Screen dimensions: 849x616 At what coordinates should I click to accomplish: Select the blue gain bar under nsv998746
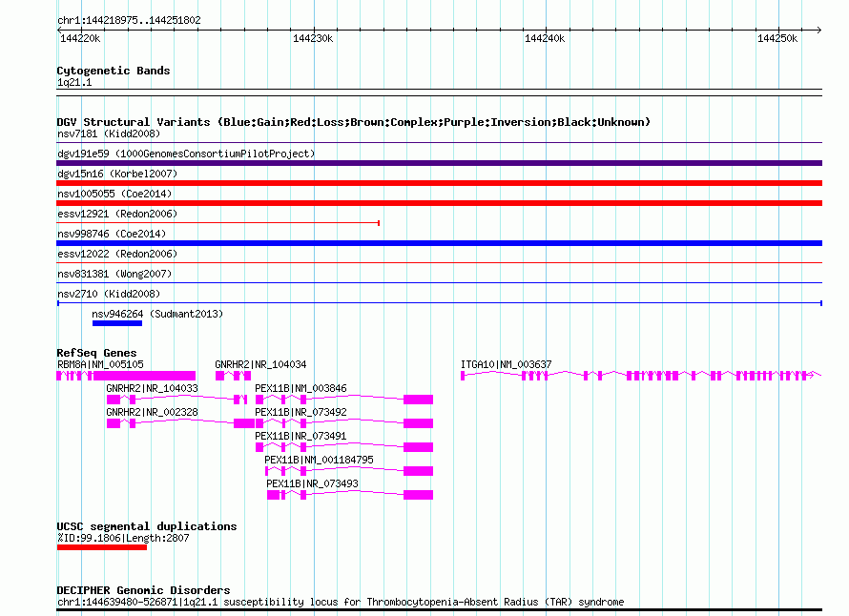439,243
